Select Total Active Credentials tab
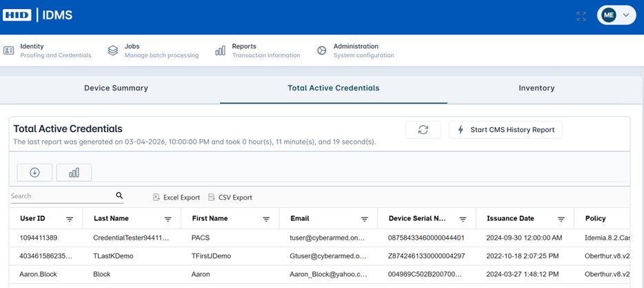This screenshot has width=644, height=288. pyautogui.click(x=334, y=88)
